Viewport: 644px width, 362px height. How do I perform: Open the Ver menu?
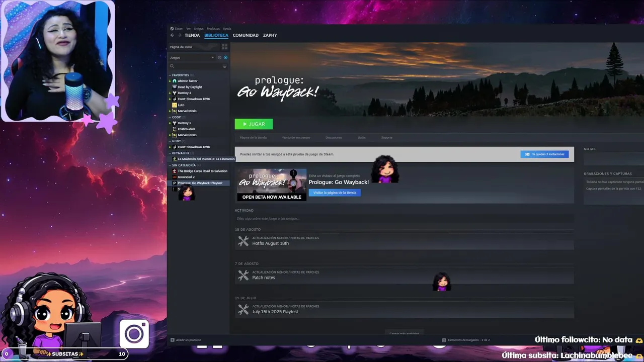point(188,29)
